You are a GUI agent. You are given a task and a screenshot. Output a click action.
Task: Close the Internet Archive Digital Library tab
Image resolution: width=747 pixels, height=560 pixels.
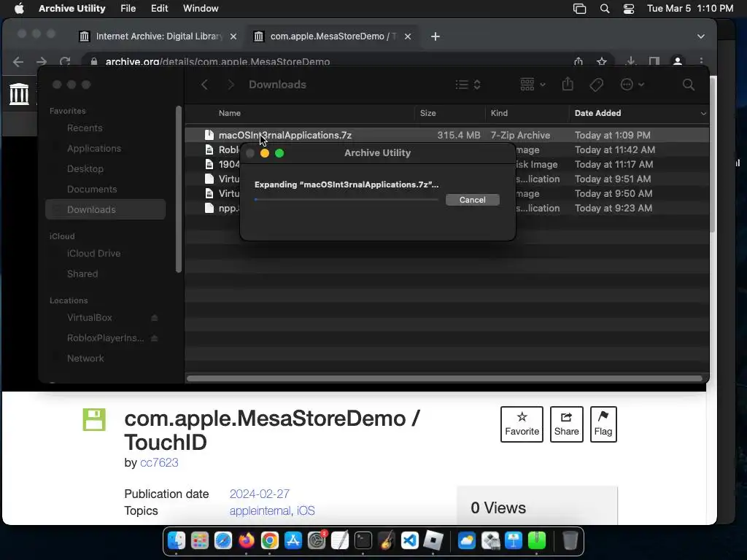[233, 36]
